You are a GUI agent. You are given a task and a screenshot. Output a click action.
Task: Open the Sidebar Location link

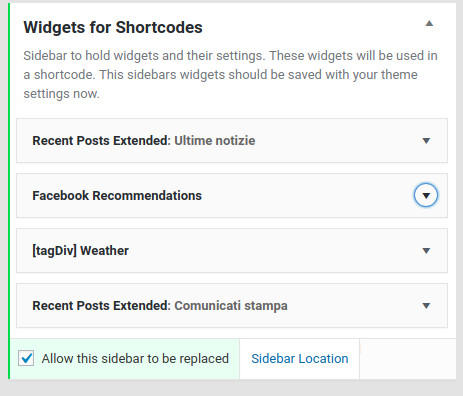click(x=300, y=359)
